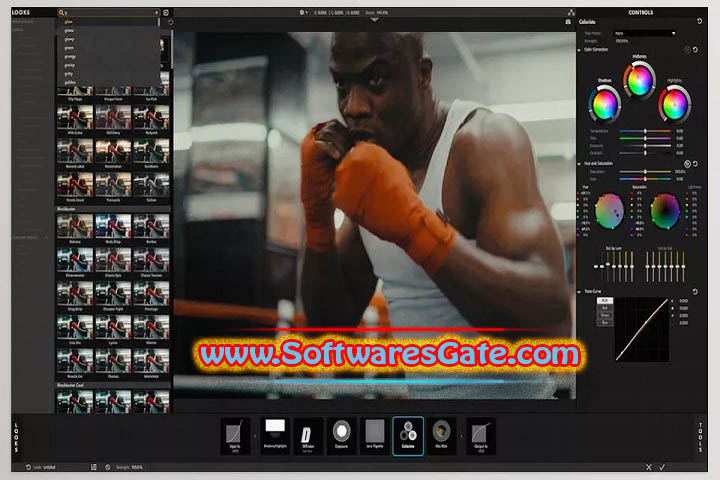Screen dimensions: 720x480
Task: Click the Shadows color wheel
Action: pyautogui.click(x=604, y=105)
